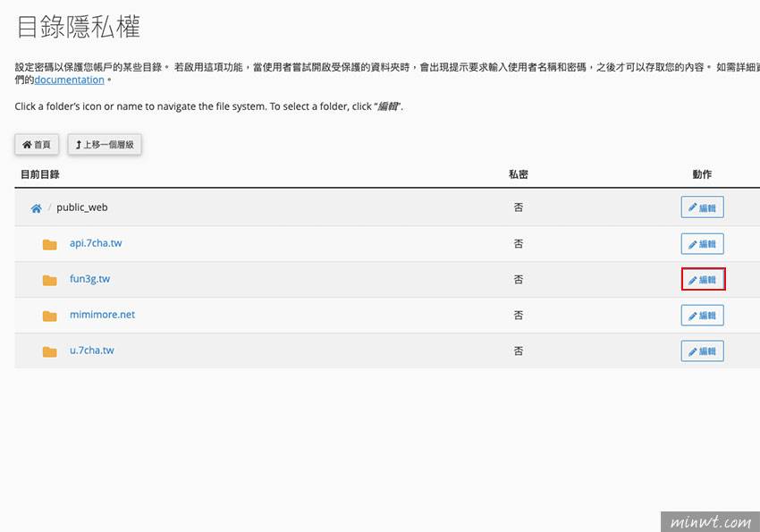Click 編輯 for u.7cha.tw
Image resolution: width=760 pixels, height=532 pixels.
[x=702, y=351]
